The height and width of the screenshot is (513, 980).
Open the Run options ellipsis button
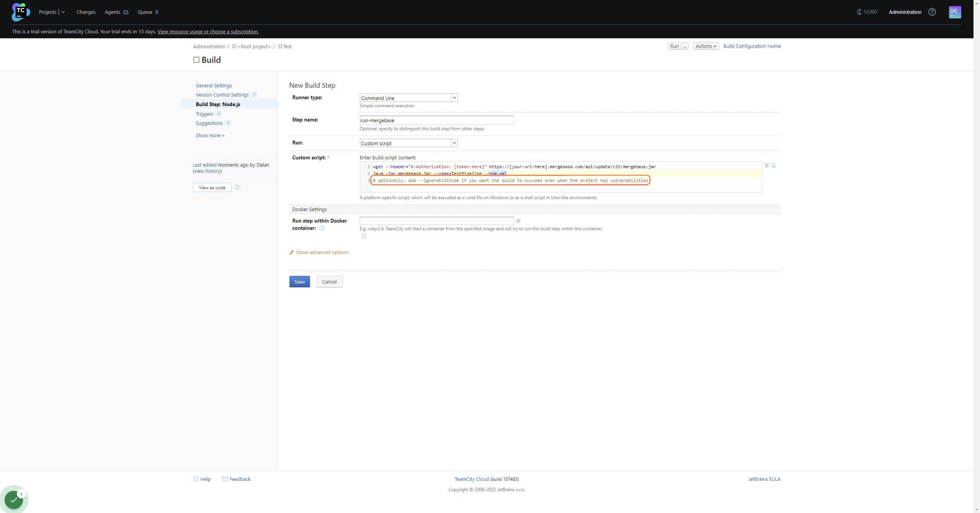685,46
